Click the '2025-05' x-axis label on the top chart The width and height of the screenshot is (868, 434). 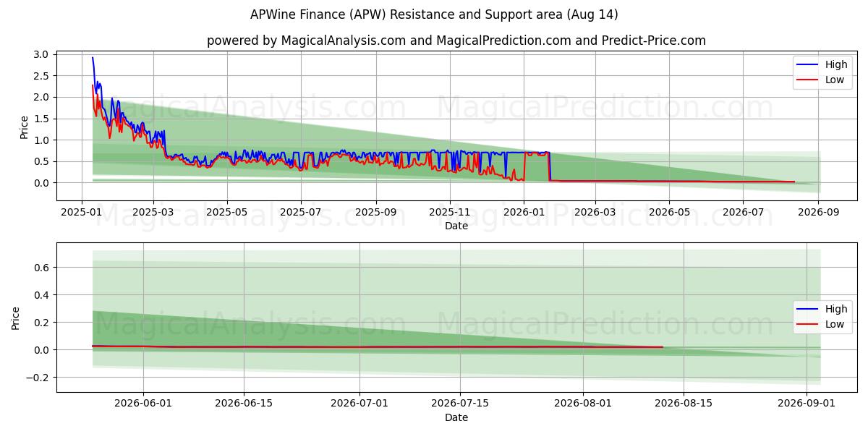(x=227, y=212)
